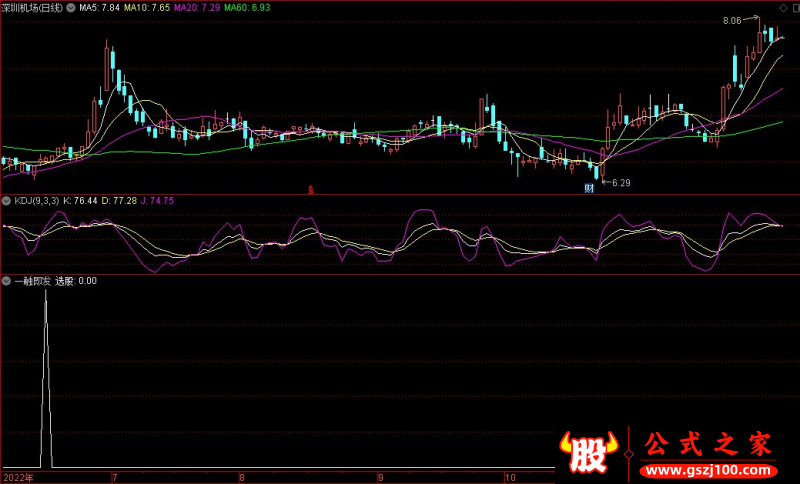Image resolution: width=800 pixels, height=484 pixels.
Task: Click the bull 股 logo icon
Action: click(590, 453)
